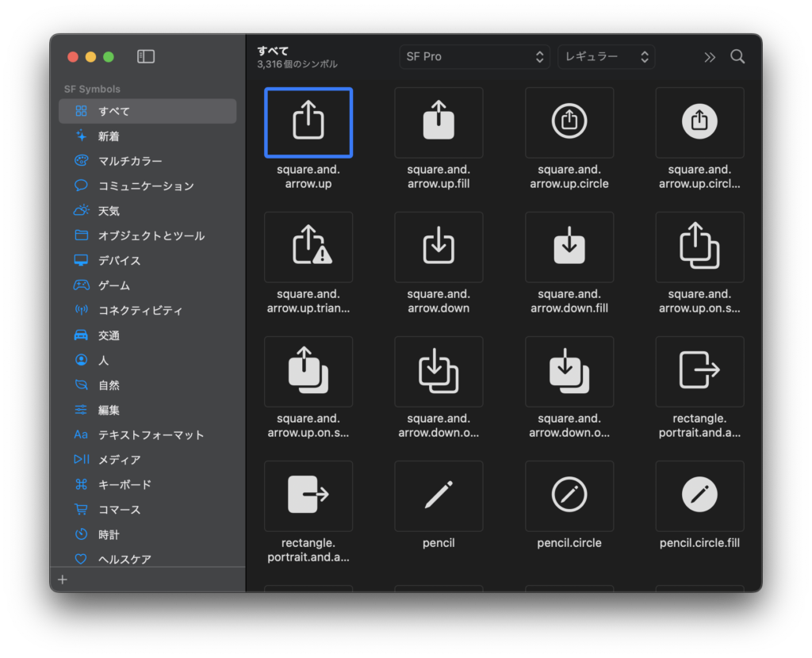Viewport: 812px width, 658px height.
Task: Open the マルチカラー category
Action: tap(147, 161)
